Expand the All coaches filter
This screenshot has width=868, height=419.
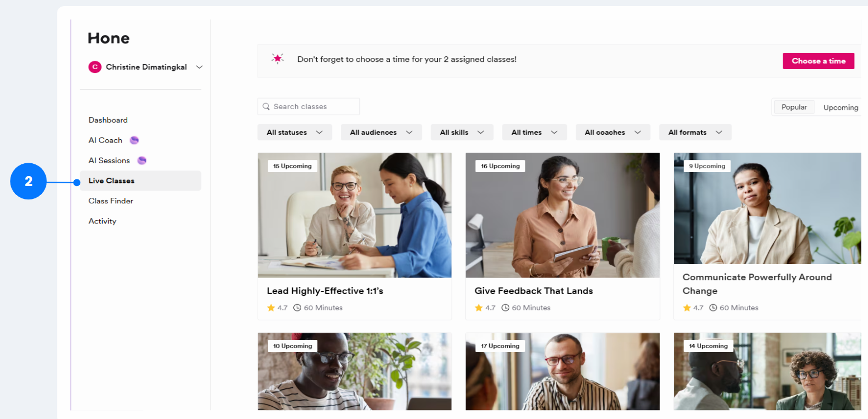[613, 133]
